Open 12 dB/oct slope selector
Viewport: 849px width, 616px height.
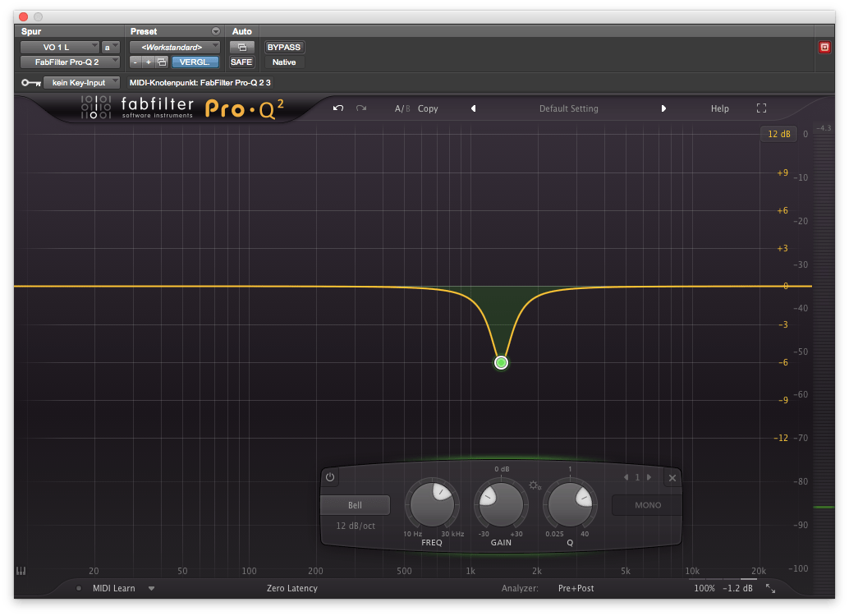(356, 526)
